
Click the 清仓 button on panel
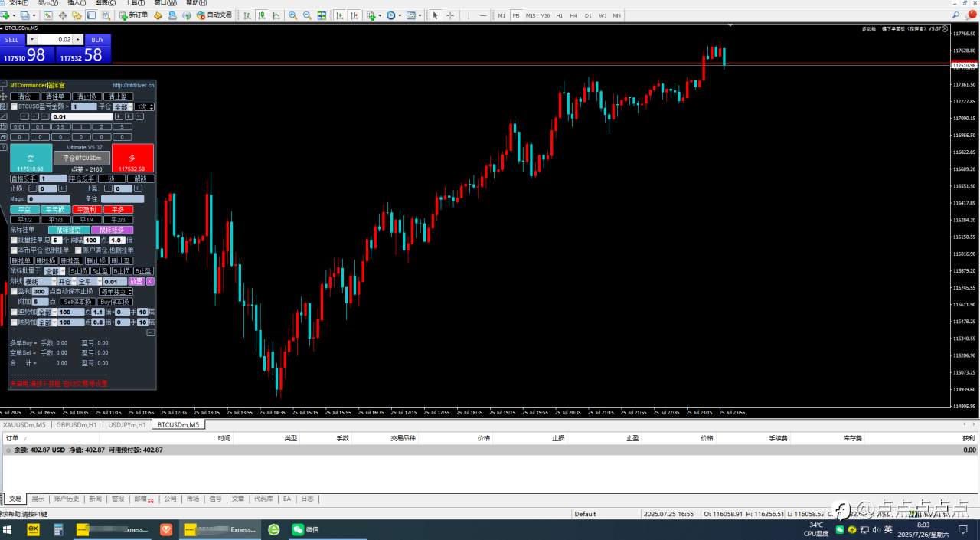click(24, 97)
